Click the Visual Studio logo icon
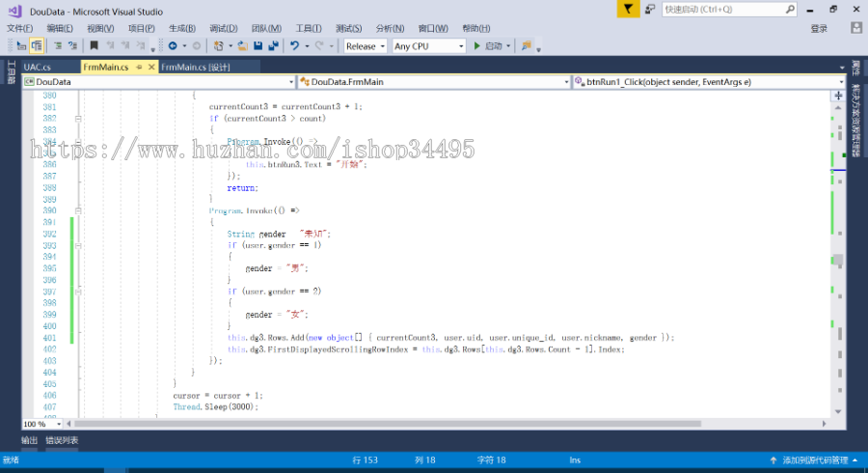The height and width of the screenshot is (473, 868). pyautogui.click(x=14, y=11)
